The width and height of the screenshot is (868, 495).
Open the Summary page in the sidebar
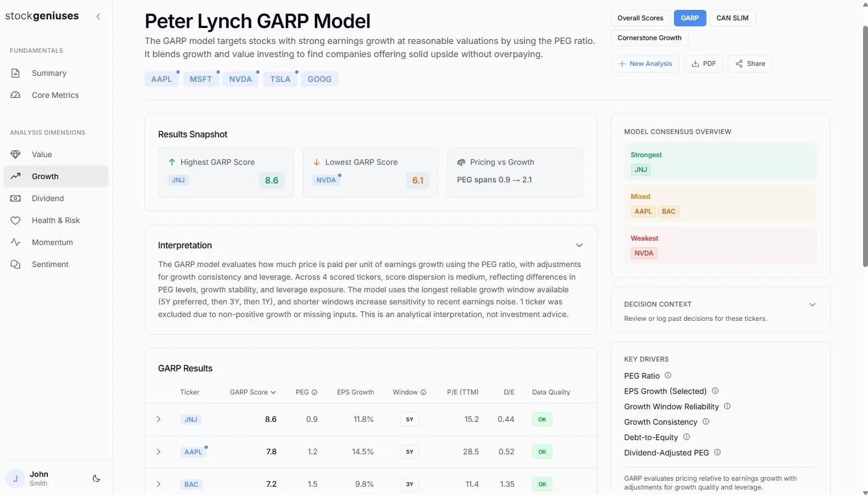(x=56, y=73)
